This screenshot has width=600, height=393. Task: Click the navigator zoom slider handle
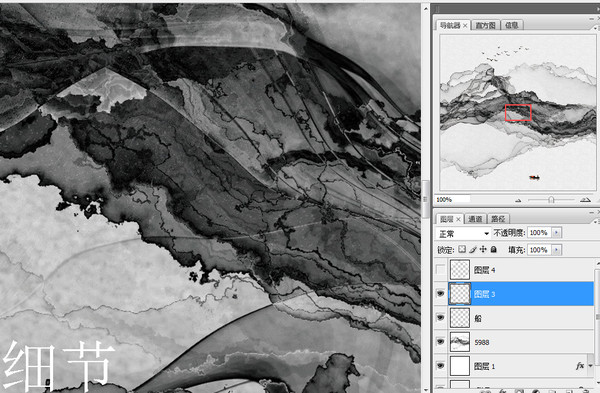551,200
